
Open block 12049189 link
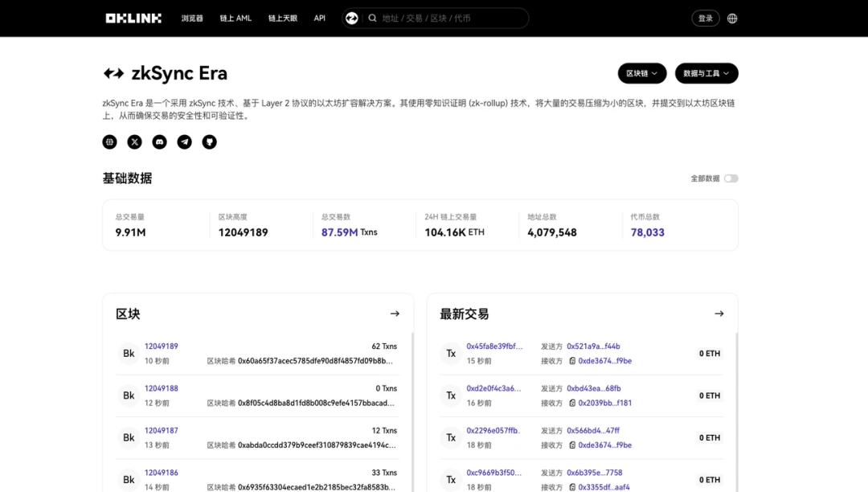162,346
